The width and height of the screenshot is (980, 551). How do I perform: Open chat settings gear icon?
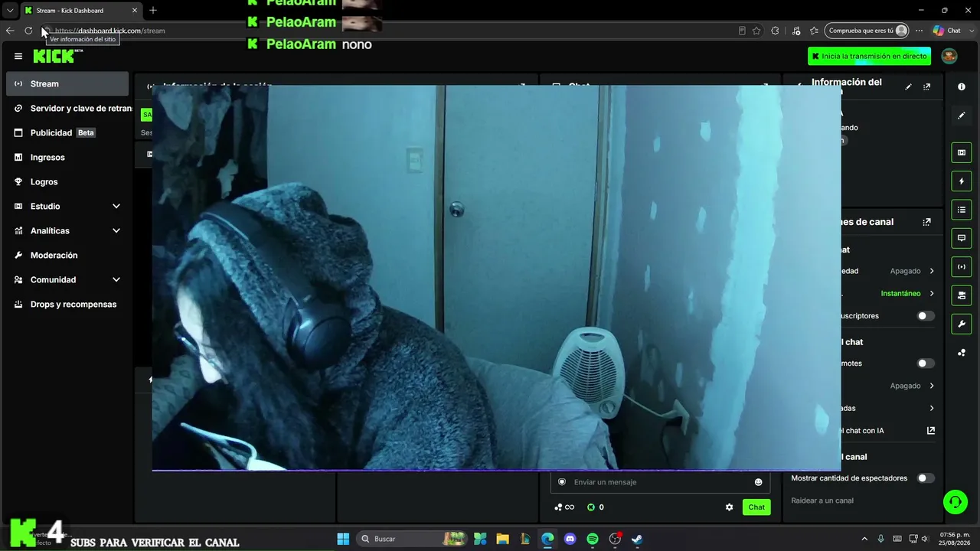(729, 507)
